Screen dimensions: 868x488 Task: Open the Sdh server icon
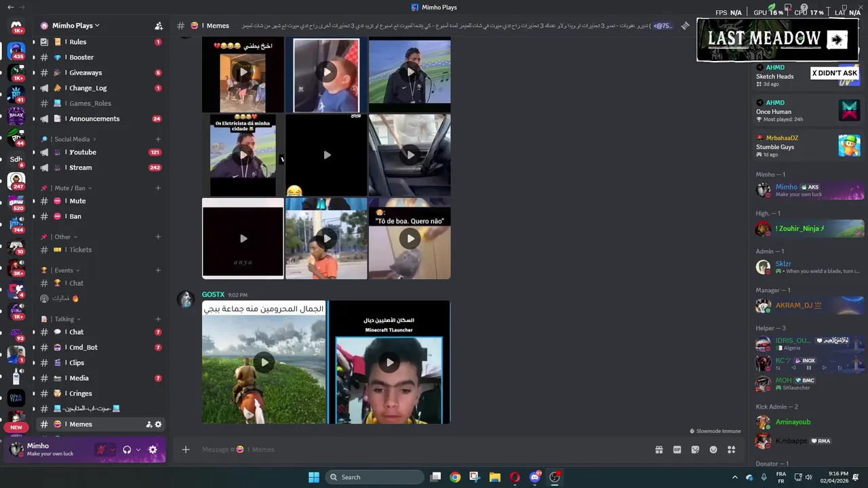(16, 159)
